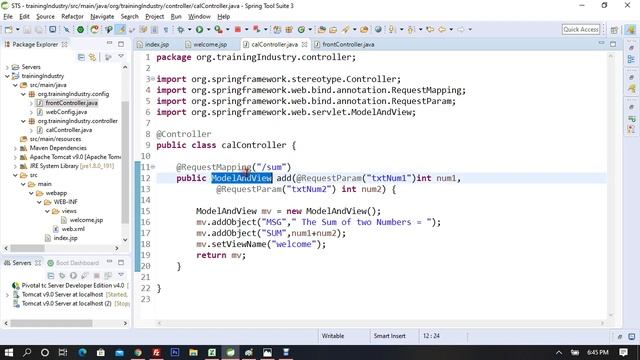640x360 pixels.
Task: Collapse All in Package Explorer toolbar
Action: pyautogui.click(x=81, y=57)
